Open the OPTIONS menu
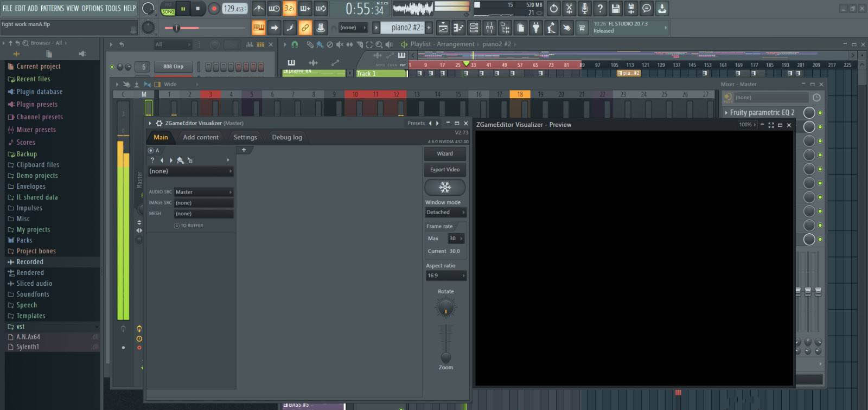 92,8
